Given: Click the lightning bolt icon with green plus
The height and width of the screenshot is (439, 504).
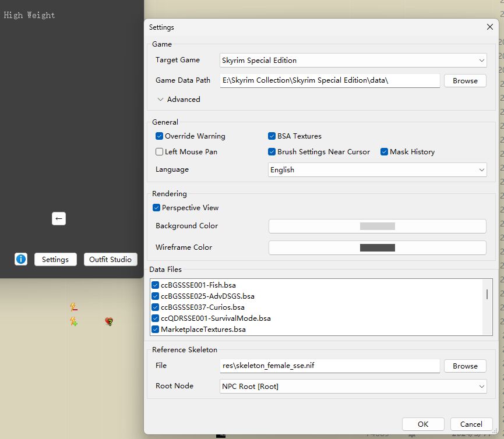Looking at the screenshot, I should point(73,321).
